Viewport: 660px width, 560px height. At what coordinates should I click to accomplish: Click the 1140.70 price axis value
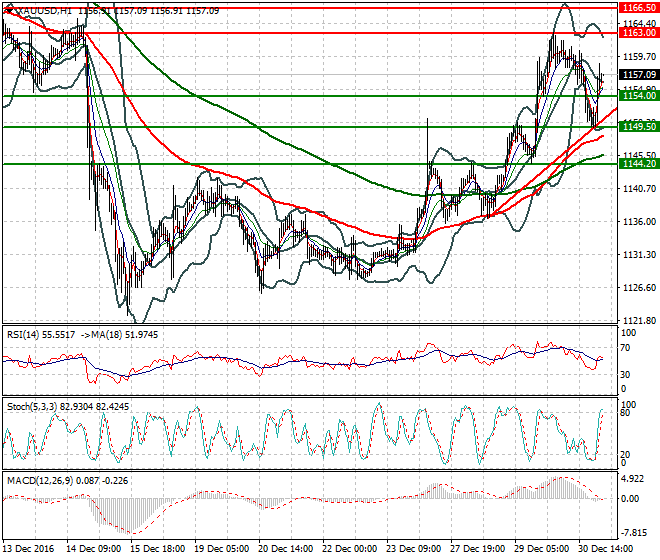[x=639, y=189]
